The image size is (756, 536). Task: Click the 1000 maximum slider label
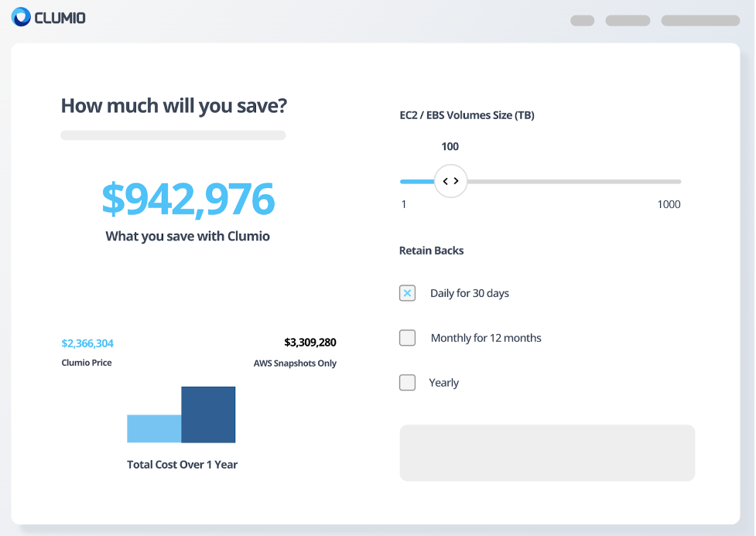pos(669,204)
